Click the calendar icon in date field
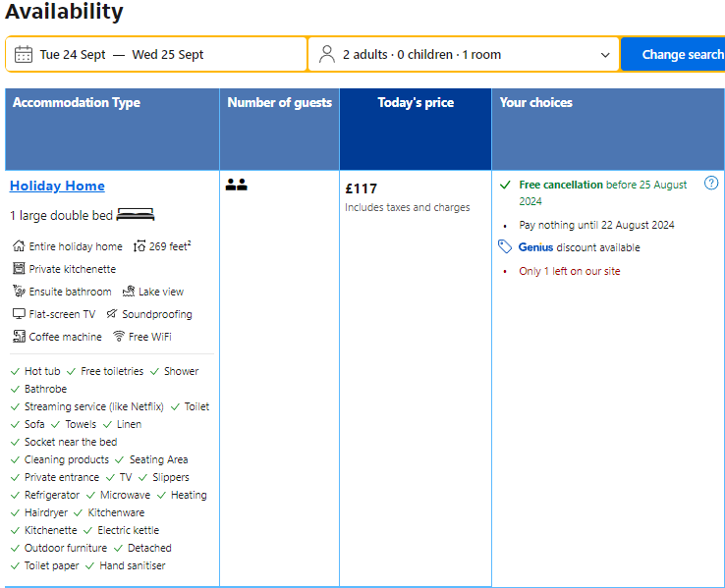This screenshot has height=588, width=725. click(24, 55)
